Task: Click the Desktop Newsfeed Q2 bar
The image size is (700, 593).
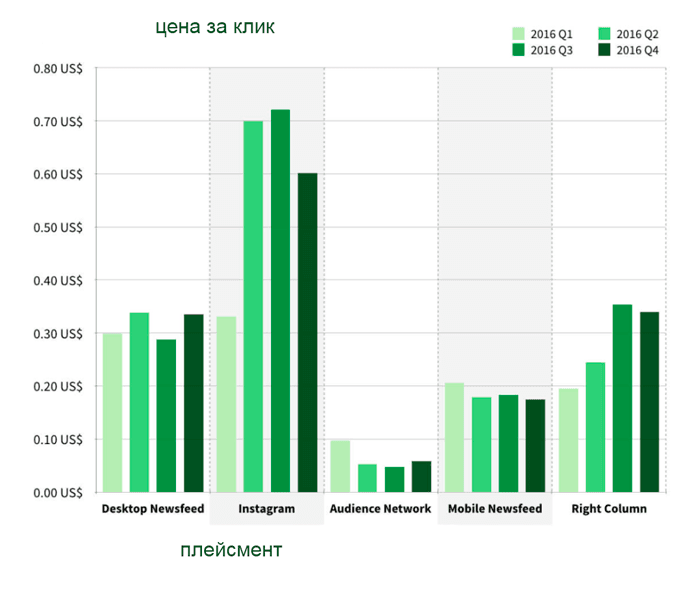Action: pyautogui.click(x=139, y=402)
